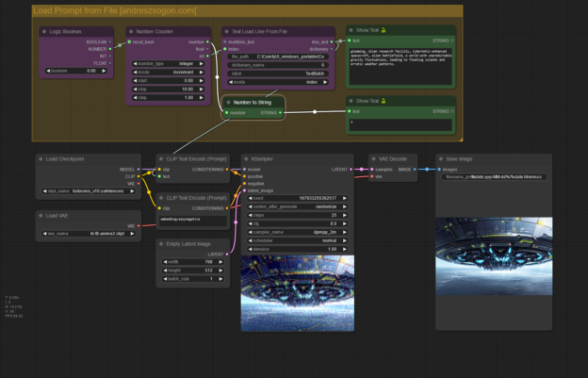
Task: Change the scheduler combo in KSampler
Action: coord(297,240)
